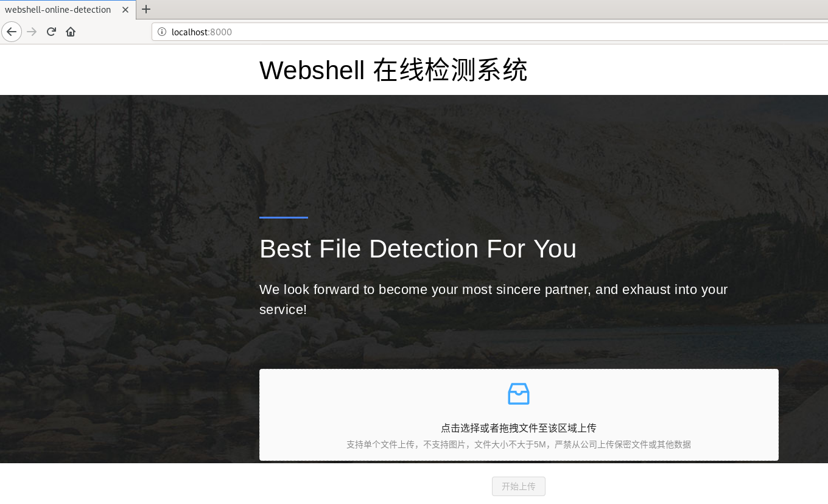The width and height of the screenshot is (828, 504).
Task: Click the sincere partner paragraph text
Action: (x=494, y=299)
